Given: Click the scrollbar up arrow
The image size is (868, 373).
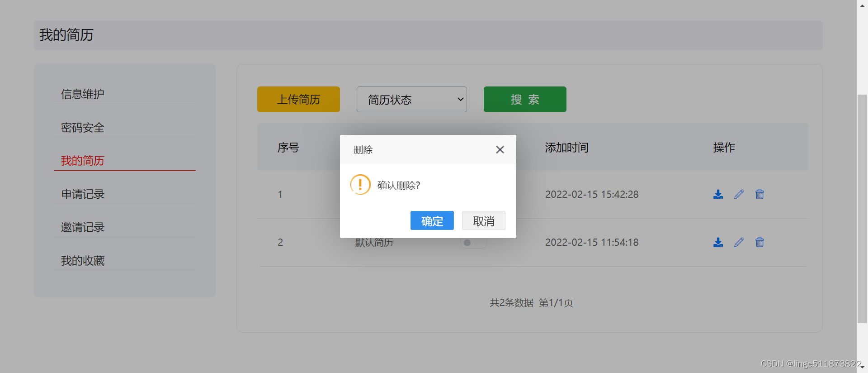Looking at the screenshot, I should click(x=862, y=6).
